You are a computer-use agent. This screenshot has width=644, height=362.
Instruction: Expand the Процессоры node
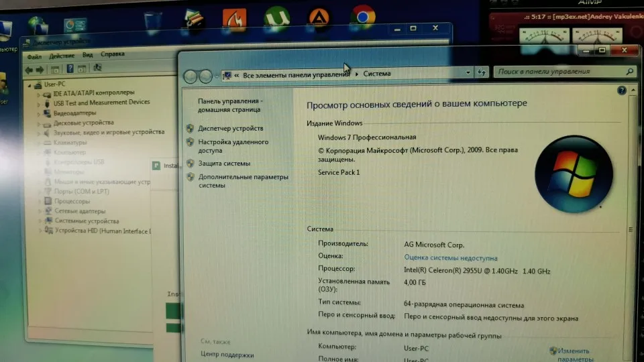[40, 202]
